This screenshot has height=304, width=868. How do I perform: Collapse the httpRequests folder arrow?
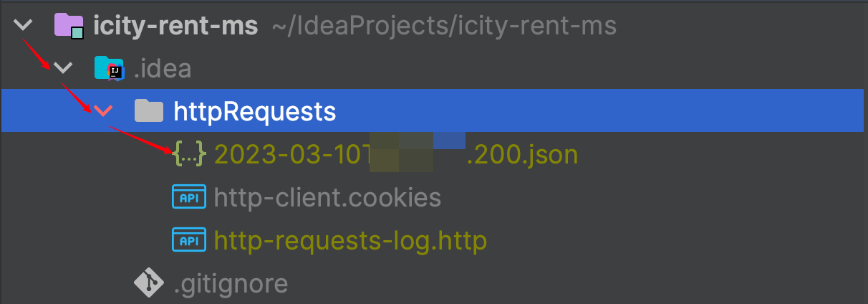click(103, 110)
